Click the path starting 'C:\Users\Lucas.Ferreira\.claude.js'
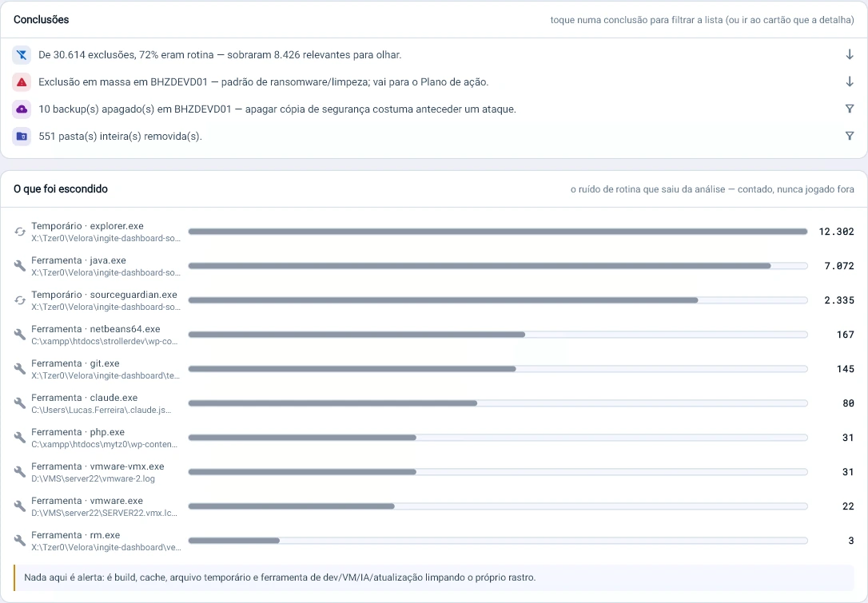 point(102,410)
